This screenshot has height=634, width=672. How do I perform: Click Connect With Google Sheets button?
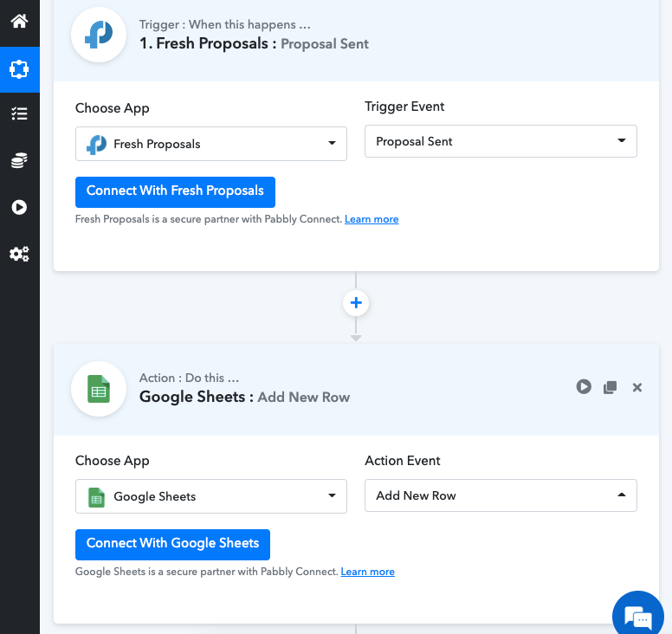tap(172, 545)
